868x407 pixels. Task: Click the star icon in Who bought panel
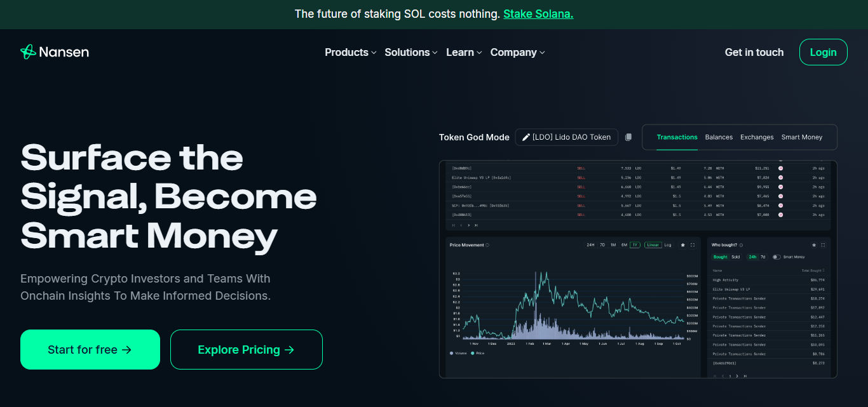pyautogui.click(x=814, y=245)
